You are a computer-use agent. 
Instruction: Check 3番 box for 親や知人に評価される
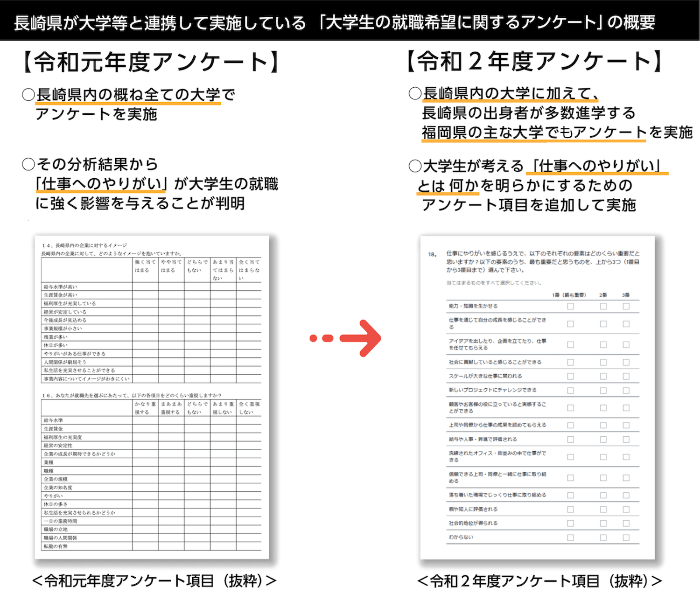click(x=626, y=510)
